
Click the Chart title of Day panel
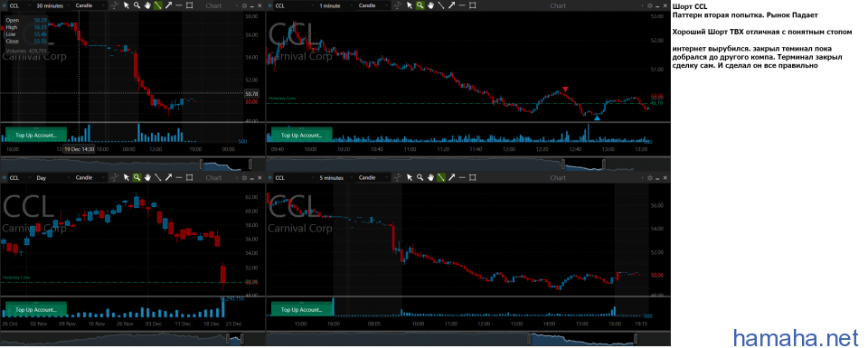tap(213, 177)
